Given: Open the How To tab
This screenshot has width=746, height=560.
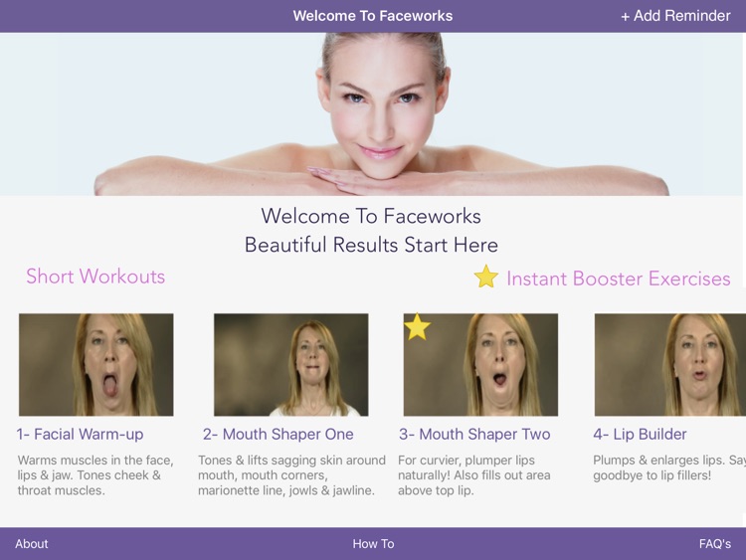Looking at the screenshot, I should [x=373, y=544].
